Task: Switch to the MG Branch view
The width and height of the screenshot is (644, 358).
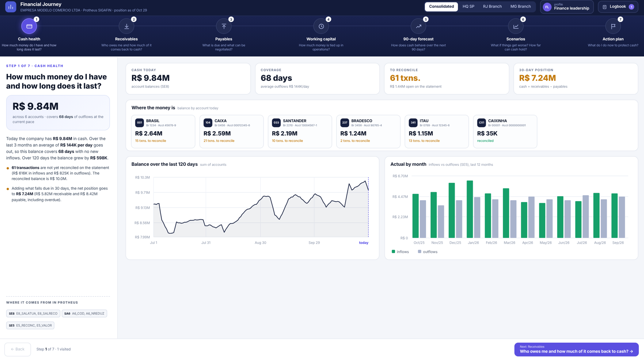Action: (x=520, y=7)
